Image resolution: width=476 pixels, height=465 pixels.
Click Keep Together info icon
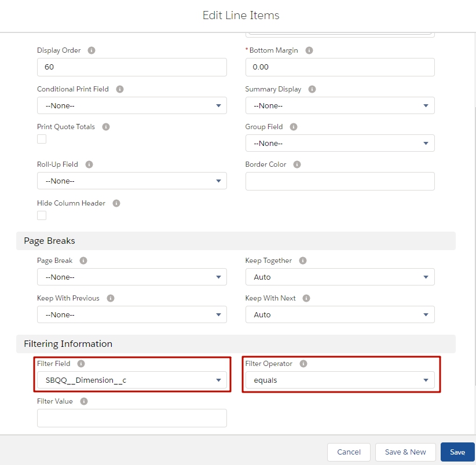(x=303, y=261)
